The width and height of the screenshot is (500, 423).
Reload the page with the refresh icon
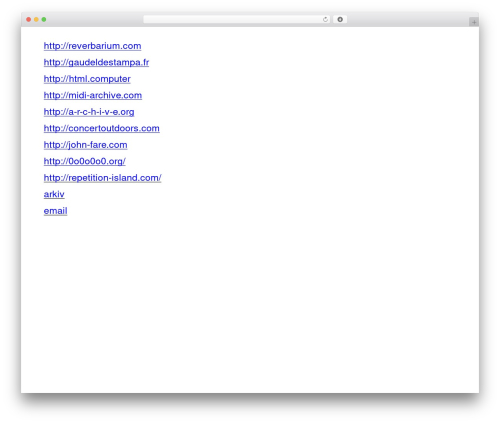[325, 20]
